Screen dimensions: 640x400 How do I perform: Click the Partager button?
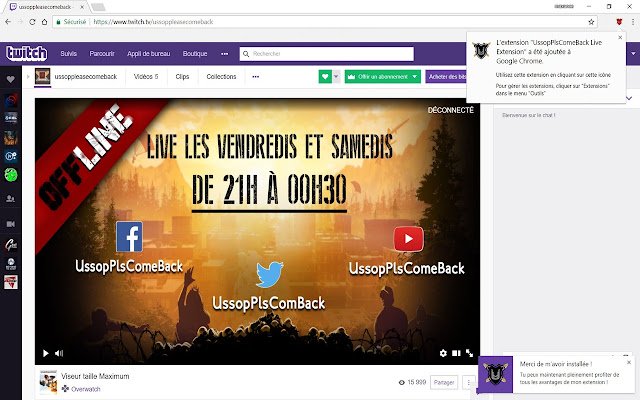pos(444,382)
